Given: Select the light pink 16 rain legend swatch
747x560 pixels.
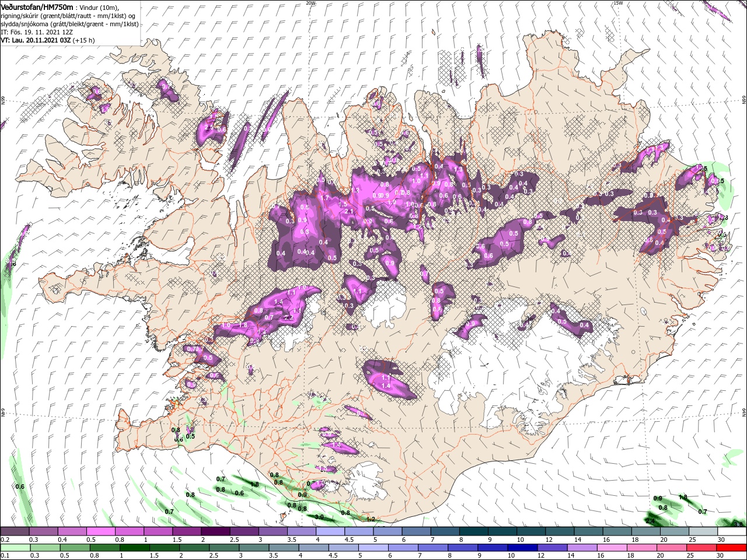Looking at the screenshot, I should (x=612, y=548).
